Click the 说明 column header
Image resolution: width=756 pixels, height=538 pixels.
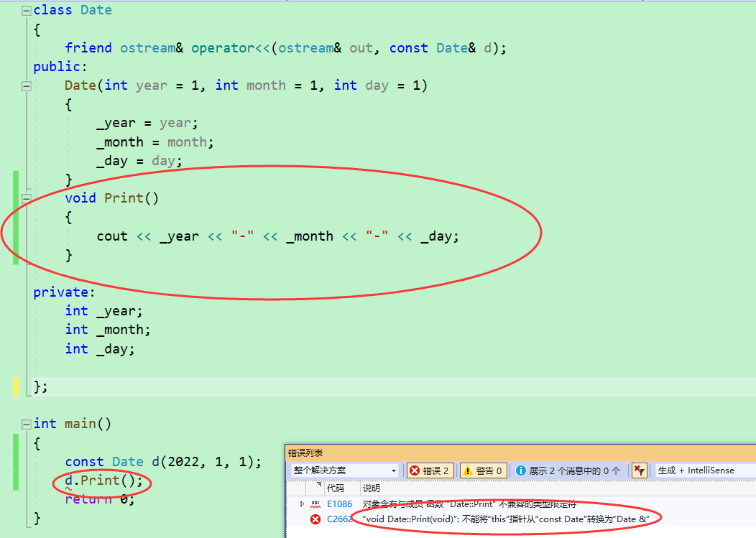click(x=369, y=487)
